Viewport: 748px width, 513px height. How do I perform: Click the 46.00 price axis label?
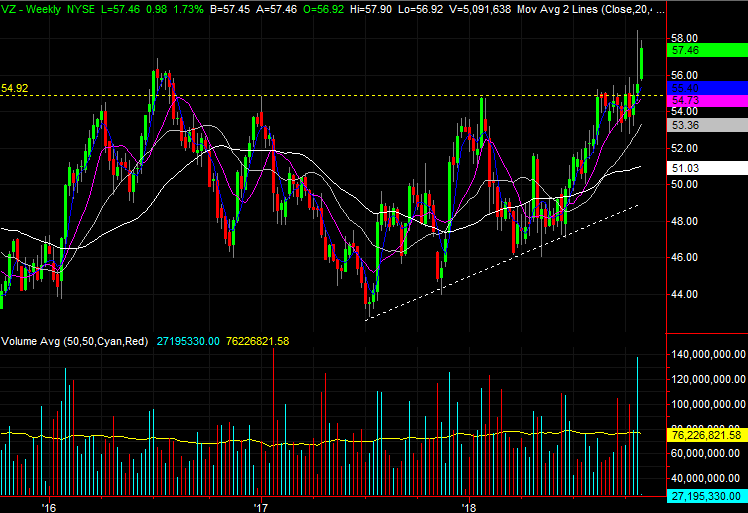684,257
